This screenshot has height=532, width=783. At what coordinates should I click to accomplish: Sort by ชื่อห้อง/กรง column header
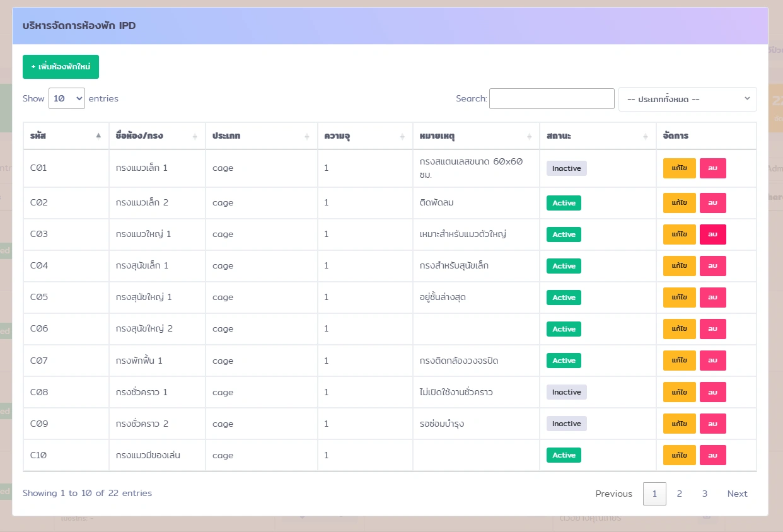[148, 136]
